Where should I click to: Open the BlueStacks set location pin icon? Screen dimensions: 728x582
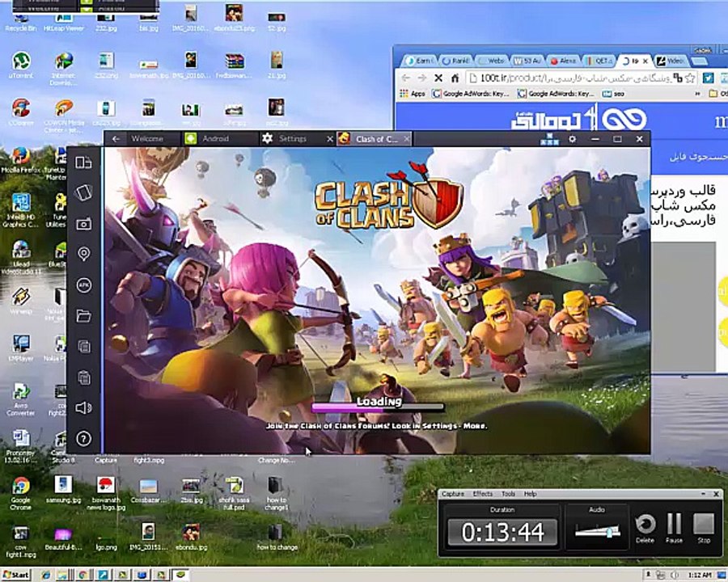83,254
